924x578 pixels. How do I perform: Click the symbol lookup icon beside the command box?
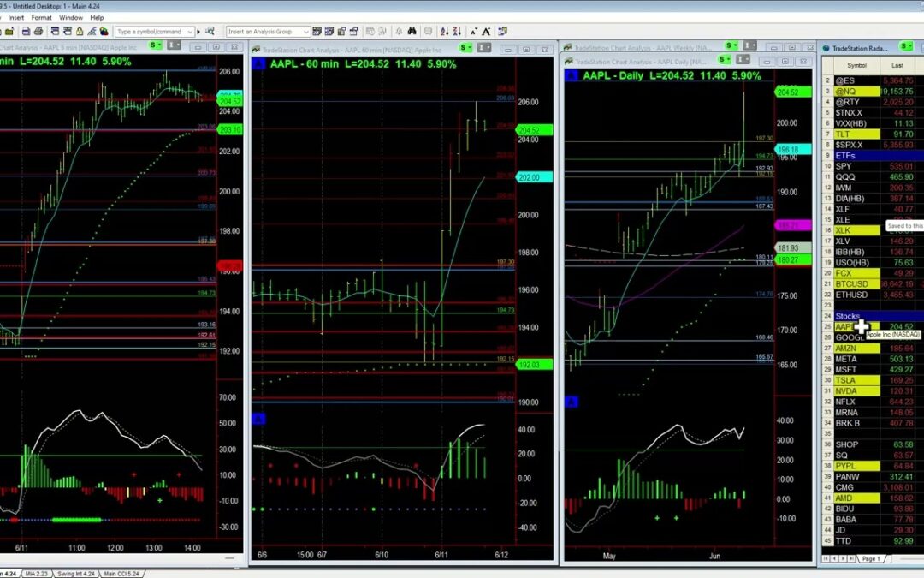pos(210,32)
